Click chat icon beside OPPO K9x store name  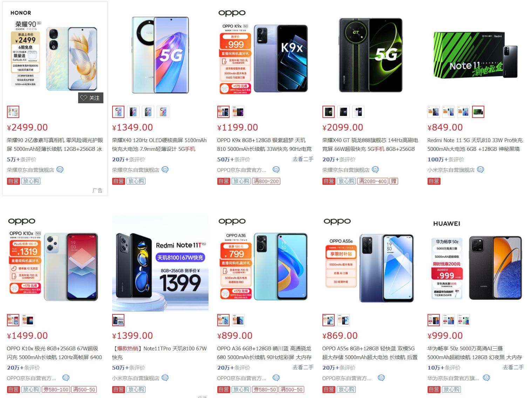[276, 170]
